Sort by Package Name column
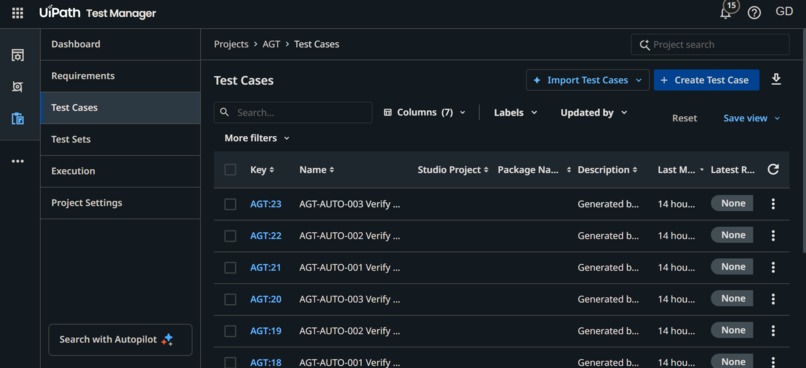 pos(534,170)
